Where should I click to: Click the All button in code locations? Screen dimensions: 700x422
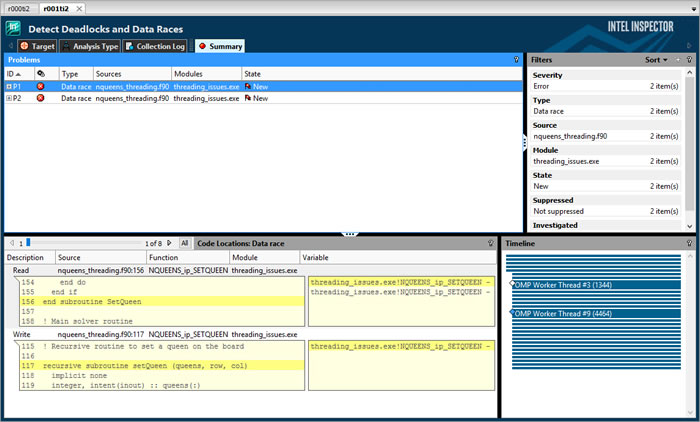(184, 243)
